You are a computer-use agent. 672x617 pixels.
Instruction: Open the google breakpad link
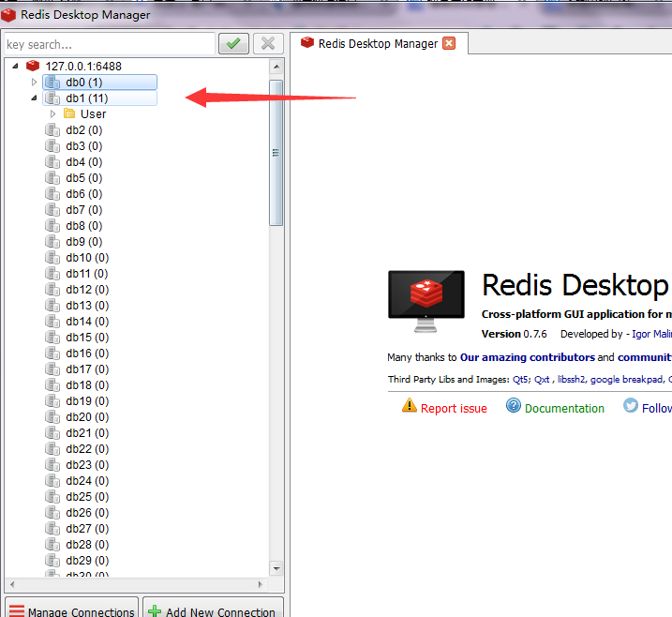(627, 380)
